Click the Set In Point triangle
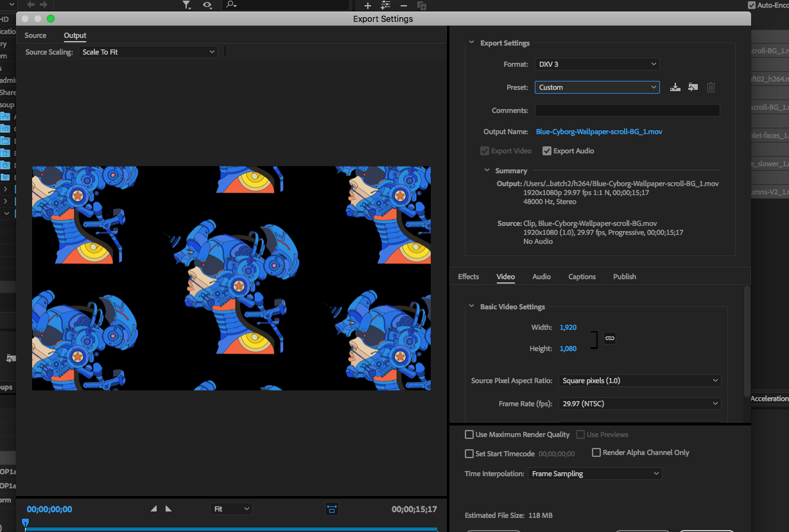Viewport: 789px width, 532px height. (x=154, y=509)
